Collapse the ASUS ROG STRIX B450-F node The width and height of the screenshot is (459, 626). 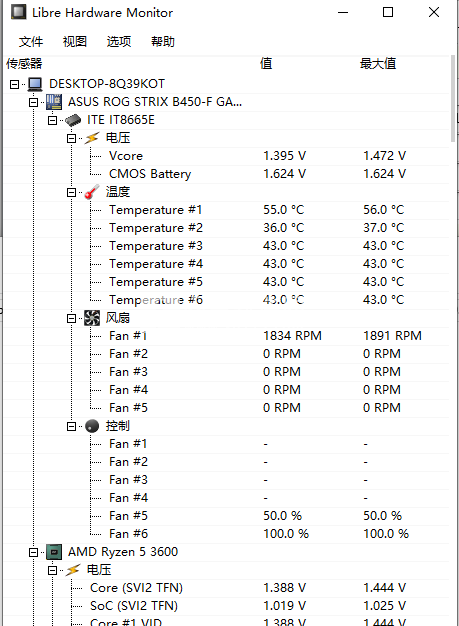34,103
